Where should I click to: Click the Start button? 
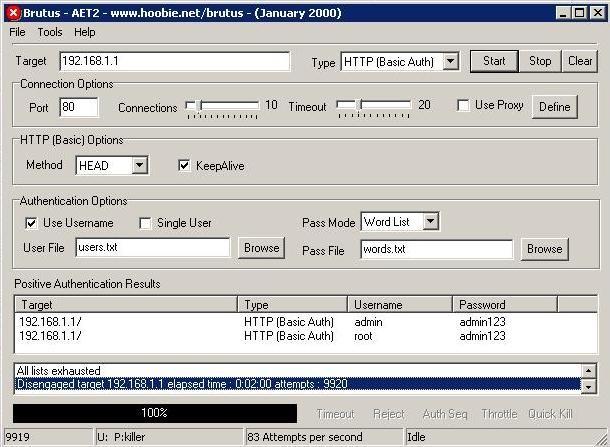coord(494,61)
